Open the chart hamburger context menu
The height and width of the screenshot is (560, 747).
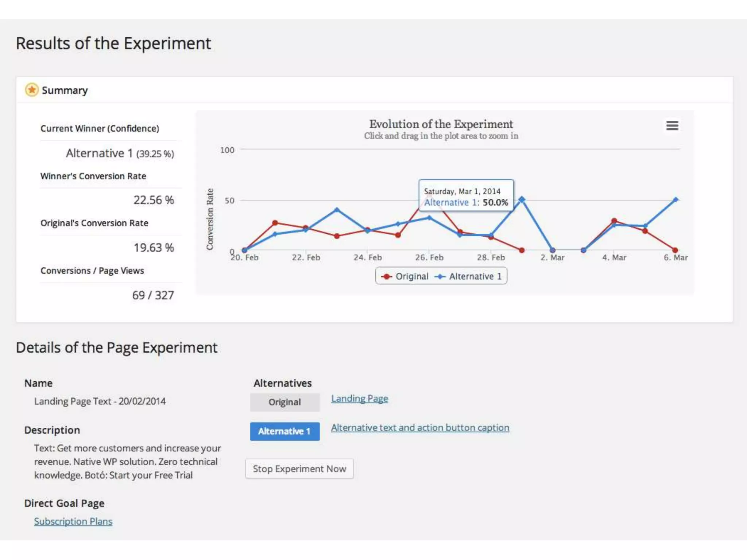click(672, 125)
